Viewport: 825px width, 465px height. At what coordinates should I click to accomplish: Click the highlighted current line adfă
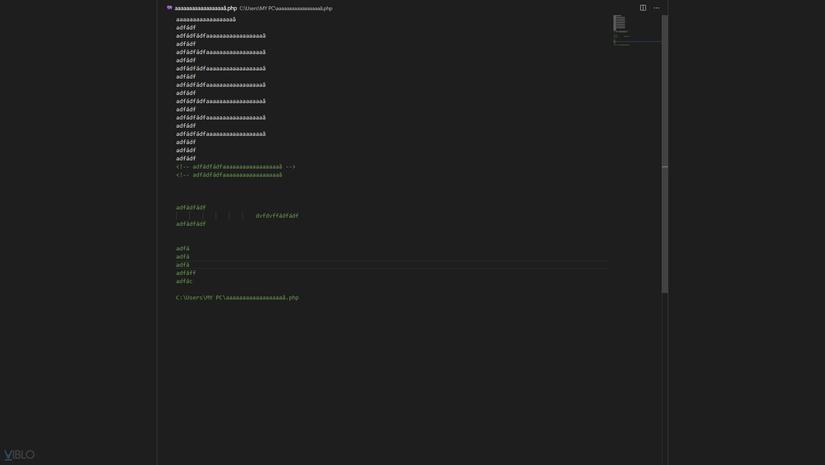183,265
